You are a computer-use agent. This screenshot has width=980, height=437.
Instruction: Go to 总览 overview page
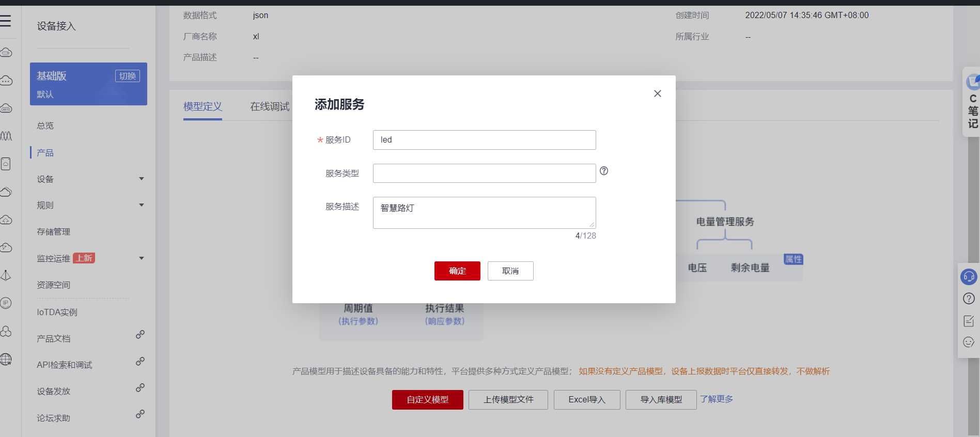coord(45,126)
